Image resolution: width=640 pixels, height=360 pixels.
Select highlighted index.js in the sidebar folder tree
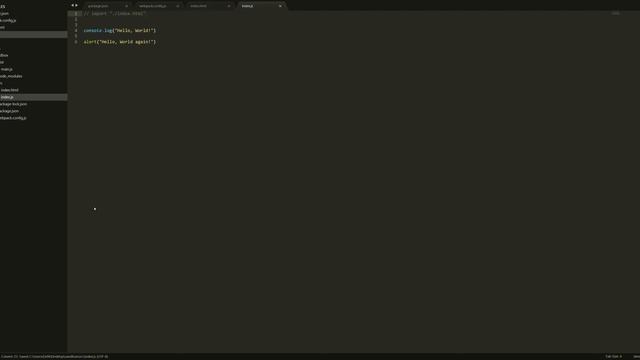coord(33,97)
